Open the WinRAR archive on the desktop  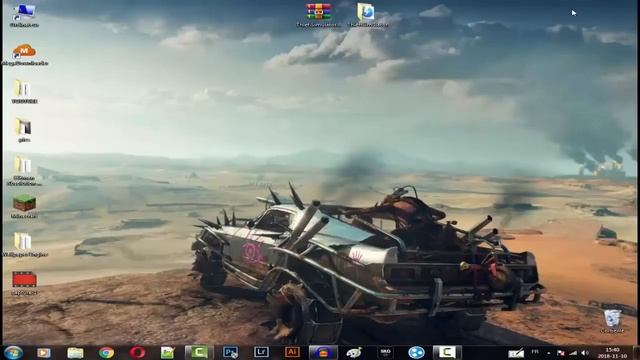(318, 15)
